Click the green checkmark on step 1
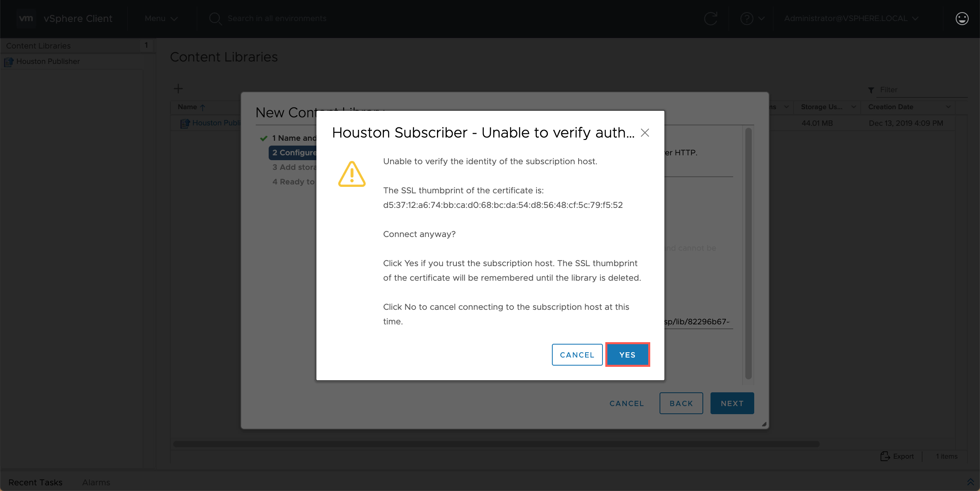The width and height of the screenshot is (980, 491). [264, 138]
